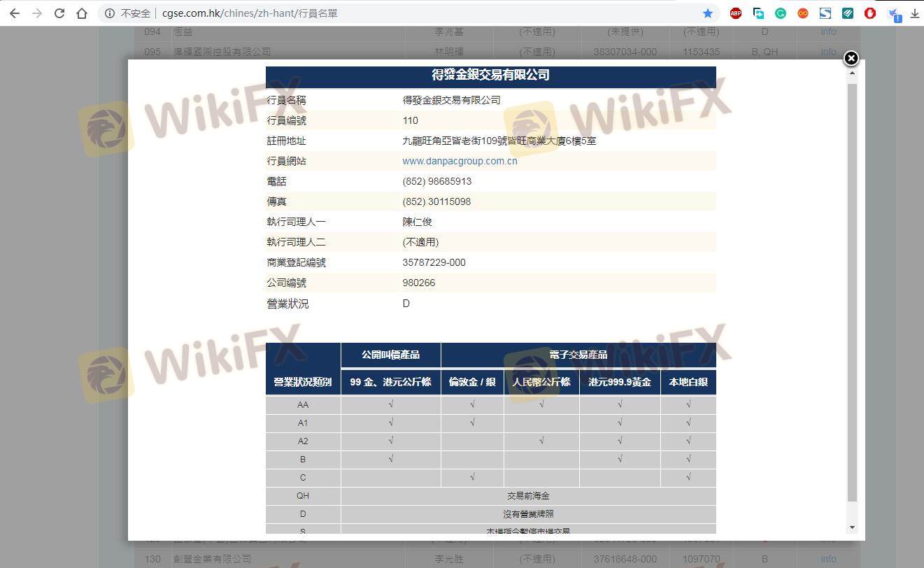Click the 沒有營業牌照 description in D row

[528, 514]
